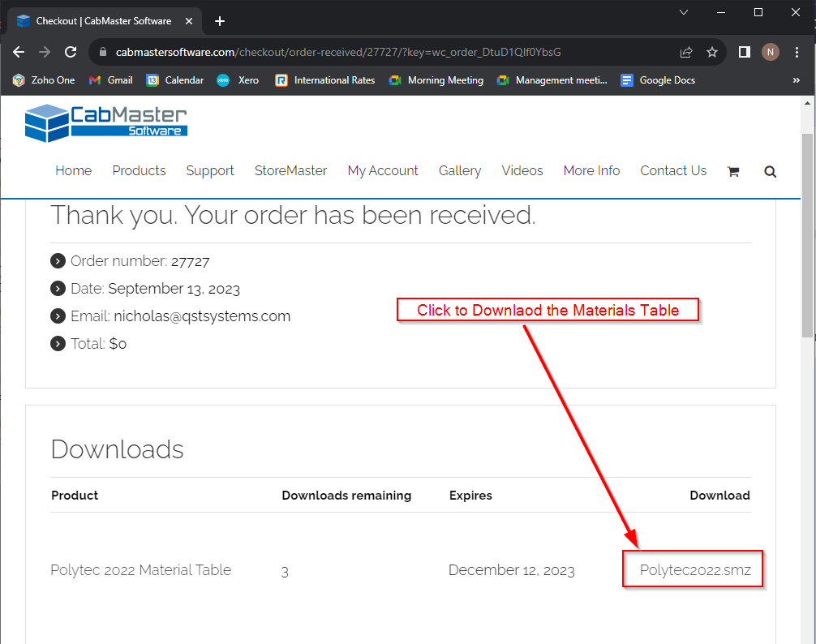Click the date September 13, 2023
Viewport: 816px width, 644px height.
pyautogui.click(x=174, y=289)
